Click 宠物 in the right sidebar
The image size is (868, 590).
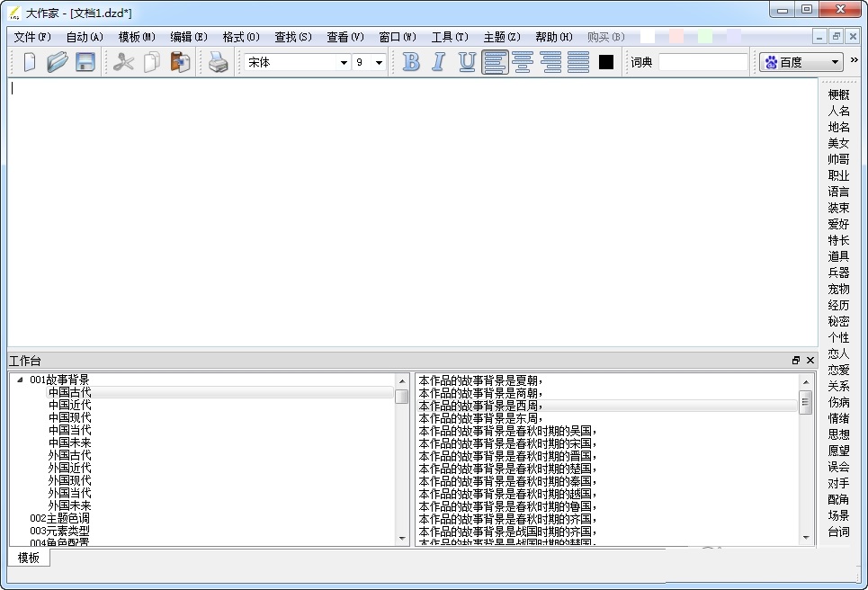click(838, 289)
